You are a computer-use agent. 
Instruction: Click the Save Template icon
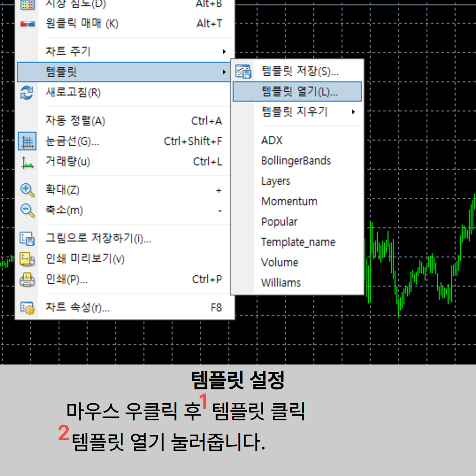tap(243, 71)
